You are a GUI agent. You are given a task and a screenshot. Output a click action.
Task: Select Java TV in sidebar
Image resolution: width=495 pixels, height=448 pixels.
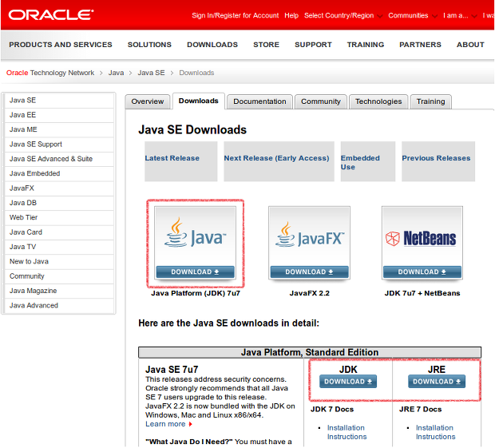pos(59,247)
